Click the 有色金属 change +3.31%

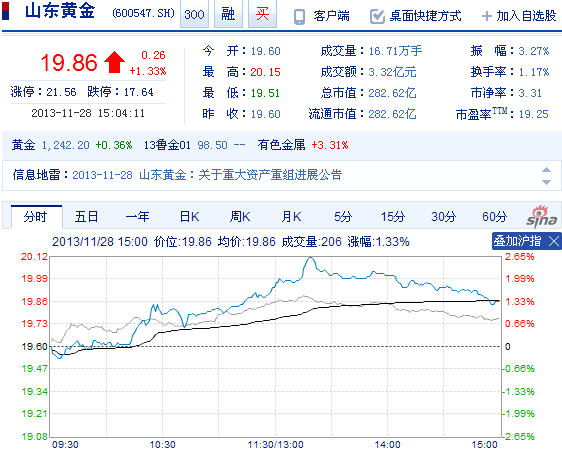(330, 145)
